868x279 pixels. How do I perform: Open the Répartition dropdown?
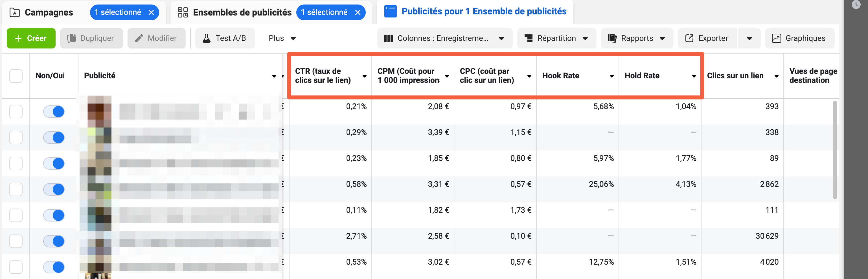tap(556, 38)
